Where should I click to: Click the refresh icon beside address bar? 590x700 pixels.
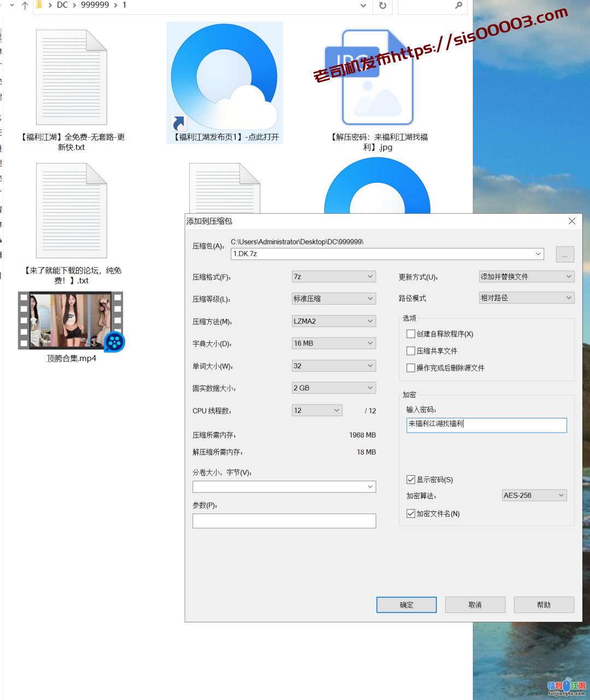coord(383,5)
